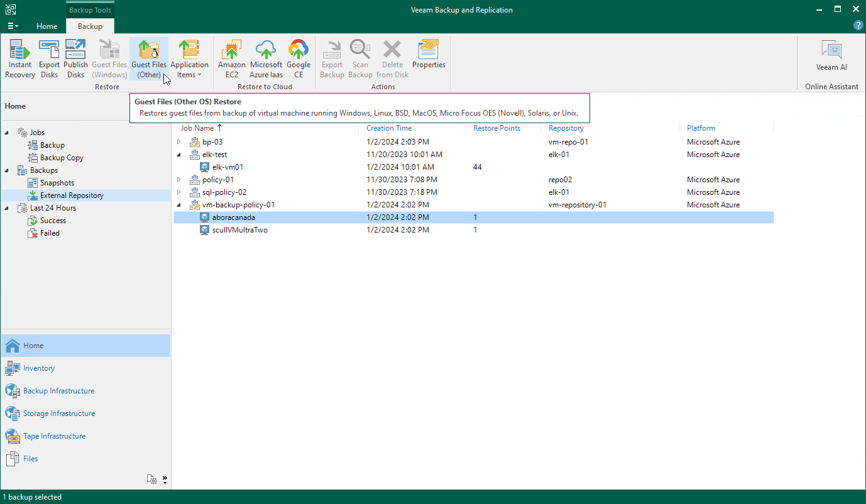Select the scullVMultraTwo VM entry
This screenshot has width=866, height=504.
[239, 230]
